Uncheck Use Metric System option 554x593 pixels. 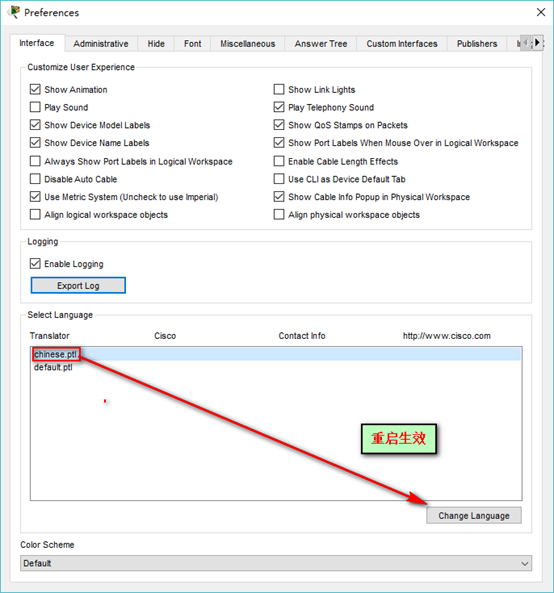35,197
